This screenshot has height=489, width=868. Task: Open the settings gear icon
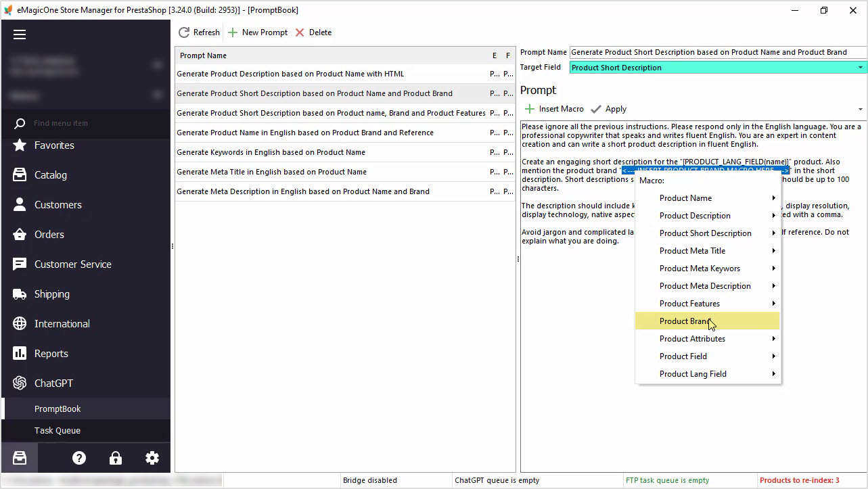(152, 458)
